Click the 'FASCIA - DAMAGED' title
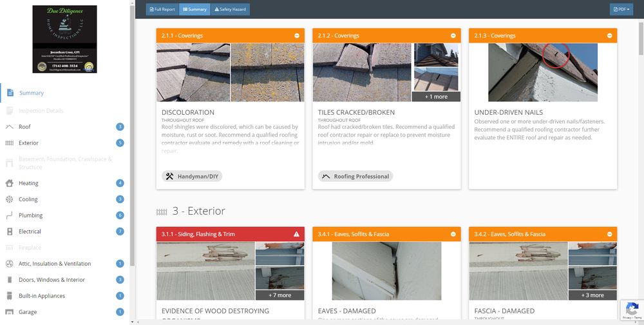 [504, 311]
